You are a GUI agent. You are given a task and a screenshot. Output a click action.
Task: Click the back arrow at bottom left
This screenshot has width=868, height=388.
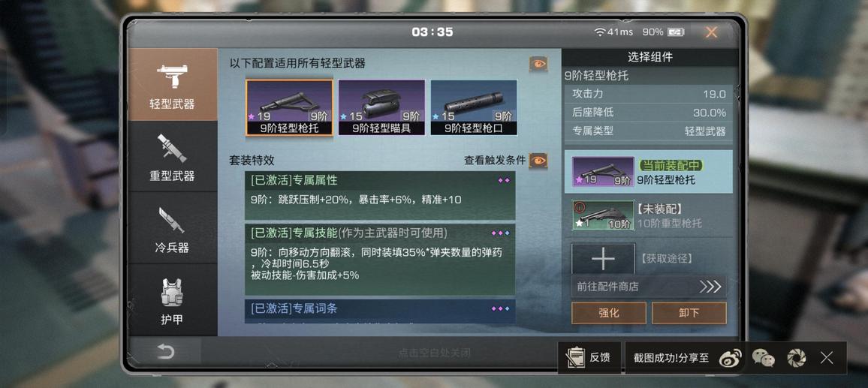[165, 352]
